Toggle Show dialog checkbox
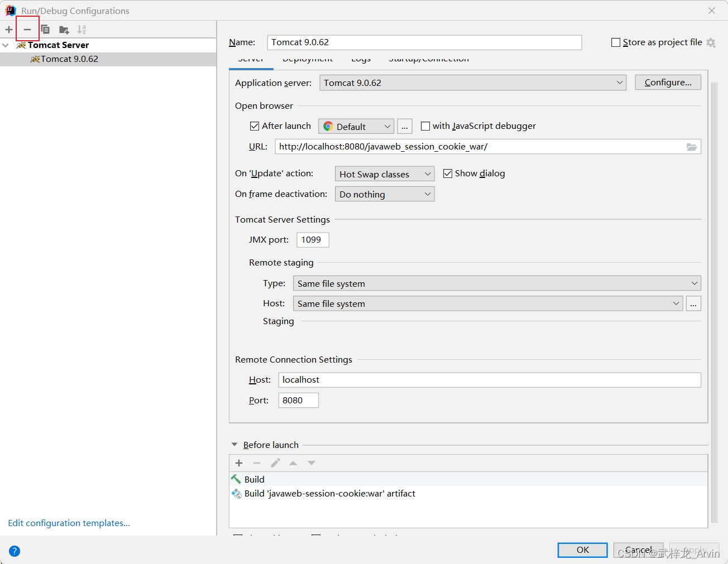The image size is (728, 564). point(448,173)
